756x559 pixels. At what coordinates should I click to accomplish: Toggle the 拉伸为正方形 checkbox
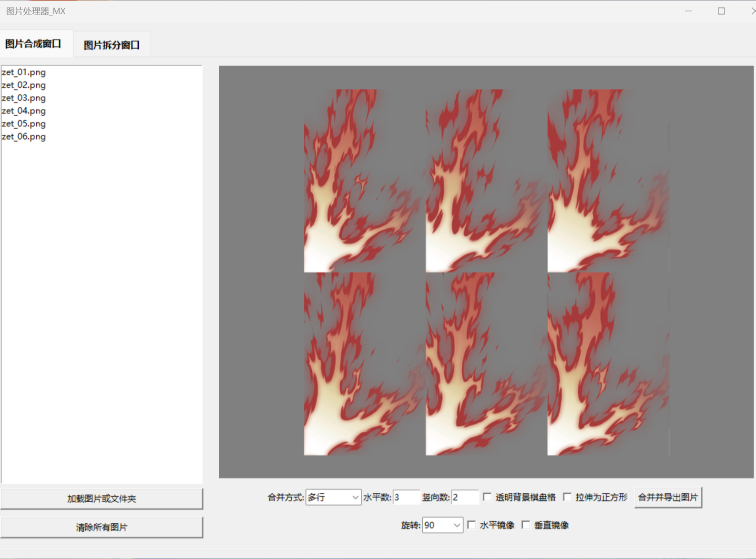(x=567, y=497)
